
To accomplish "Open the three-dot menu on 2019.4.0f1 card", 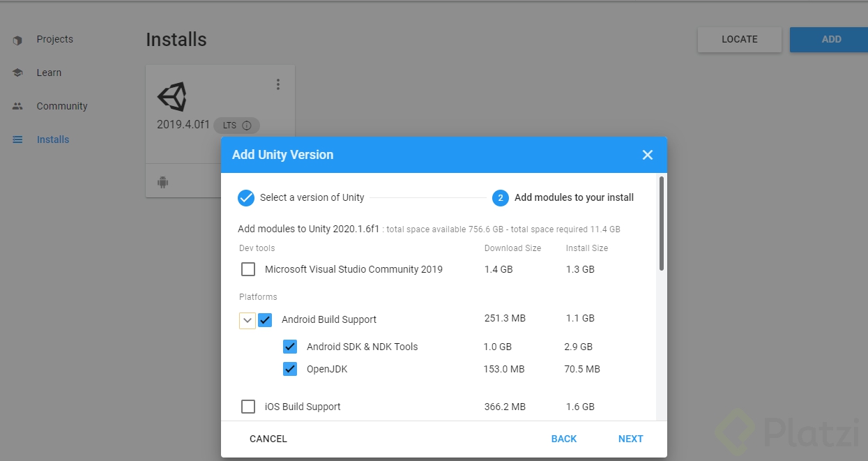I will point(278,84).
